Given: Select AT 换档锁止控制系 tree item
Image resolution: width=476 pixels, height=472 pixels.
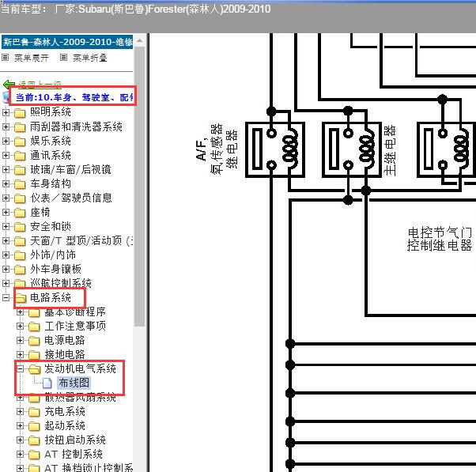Looking at the screenshot, I should (x=89, y=468).
